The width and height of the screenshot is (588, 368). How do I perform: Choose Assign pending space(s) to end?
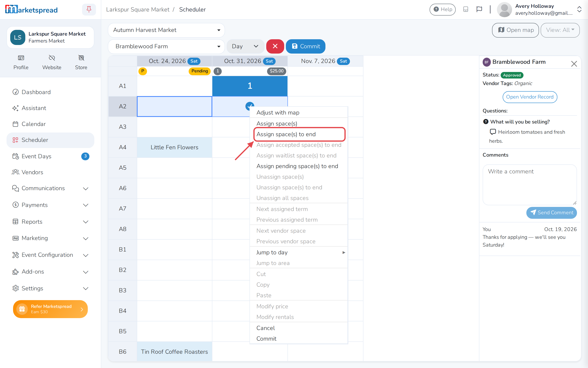coord(299,166)
